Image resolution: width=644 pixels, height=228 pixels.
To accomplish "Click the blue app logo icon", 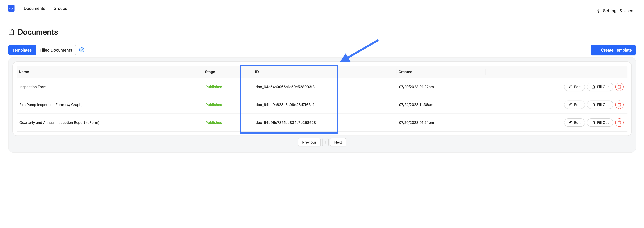I will [x=11, y=8].
